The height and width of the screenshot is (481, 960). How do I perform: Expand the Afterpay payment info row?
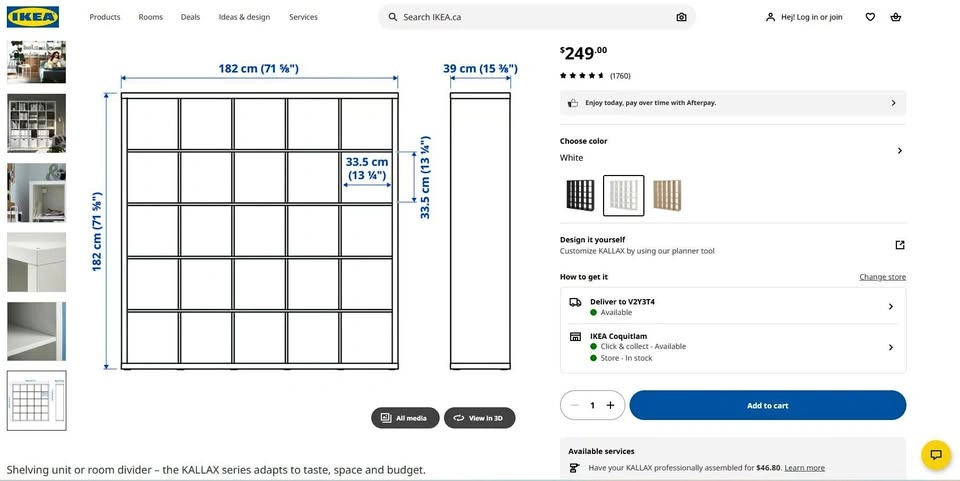pos(733,103)
